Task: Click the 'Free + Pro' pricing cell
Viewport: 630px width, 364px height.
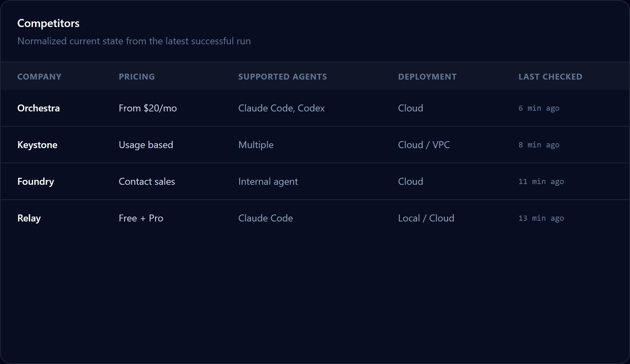Action: 141,218
